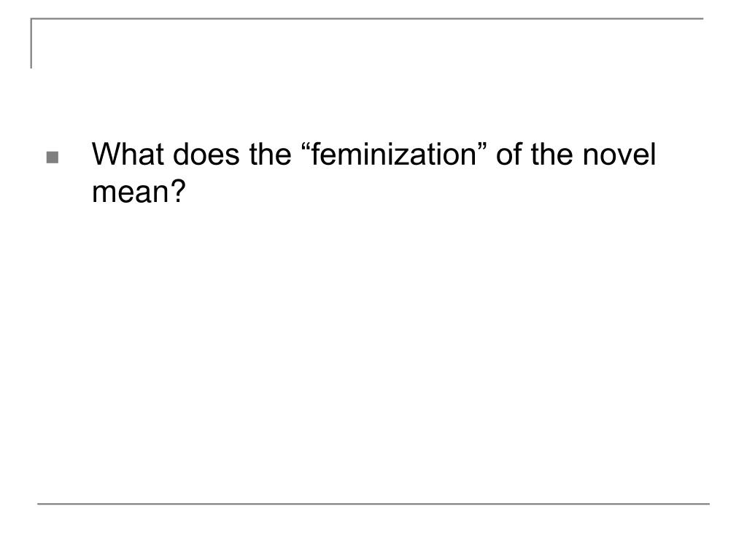Click the bottom horizontal divider line
The width and height of the screenshot is (747, 560).
pos(373,503)
